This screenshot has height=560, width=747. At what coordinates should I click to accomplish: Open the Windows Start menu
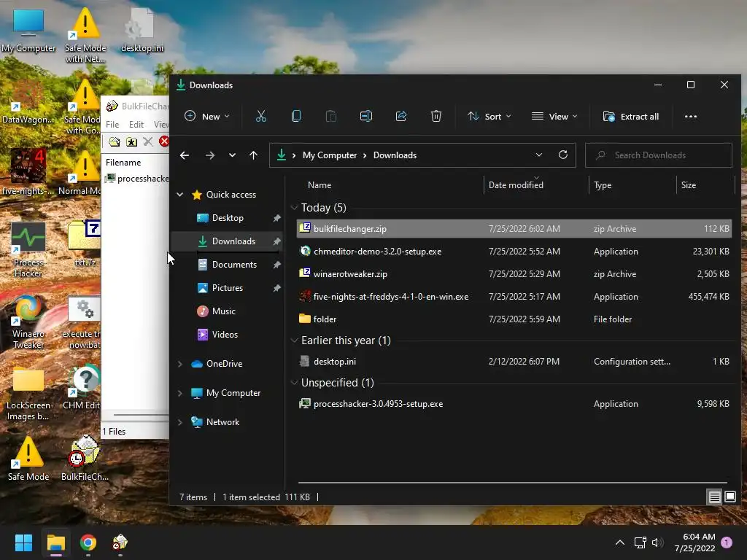point(23,542)
